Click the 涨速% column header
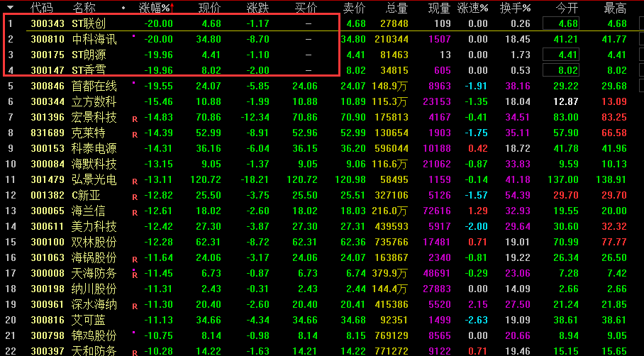644x356 pixels. 473,8
